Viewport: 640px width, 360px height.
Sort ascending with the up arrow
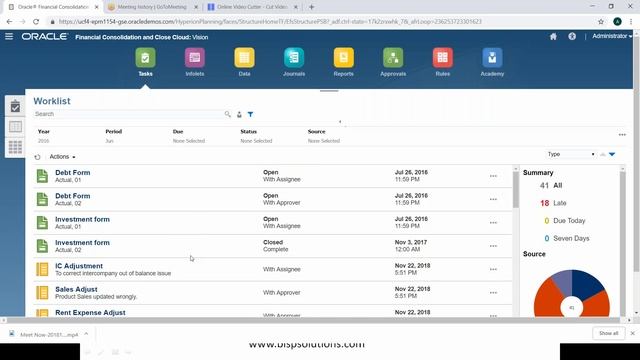[602, 154]
